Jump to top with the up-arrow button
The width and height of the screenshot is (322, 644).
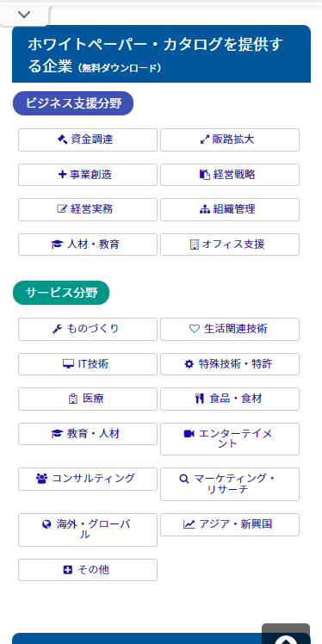pos(286,635)
